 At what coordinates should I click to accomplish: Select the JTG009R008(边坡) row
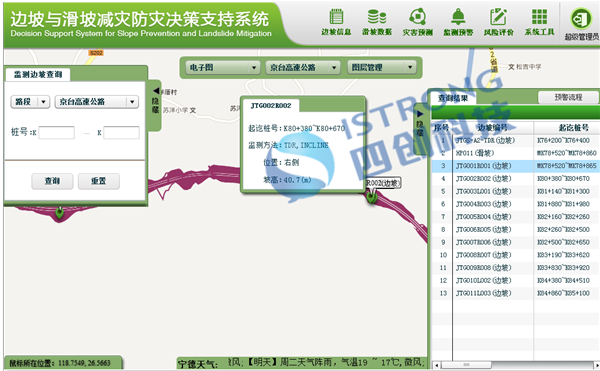515,268
